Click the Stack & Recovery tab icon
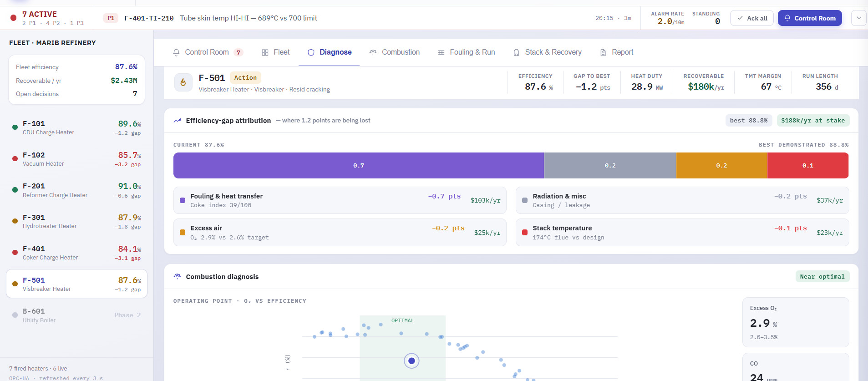The image size is (868, 381). 516,52
